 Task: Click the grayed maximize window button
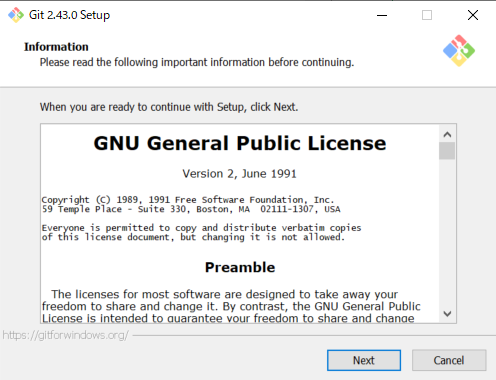pos(427,15)
